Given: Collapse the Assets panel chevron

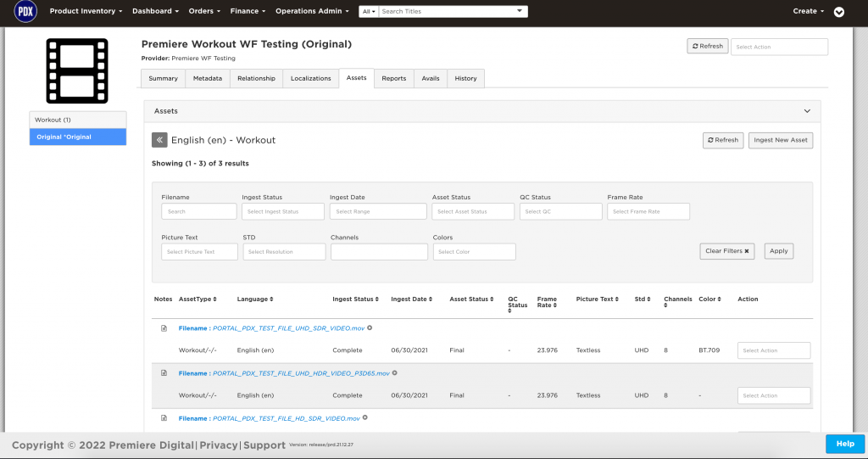Looking at the screenshot, I should (x=807, y=111).
